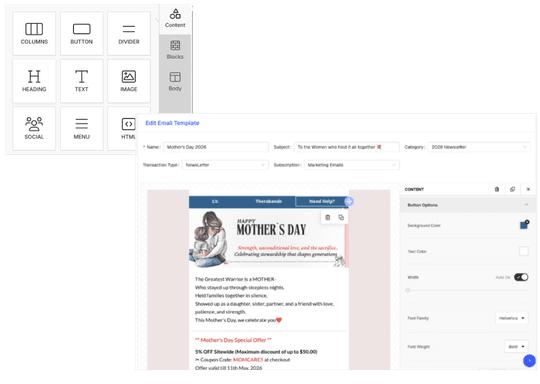Open the Body tab
The width and height of the screenshot is (540, 384).
(175, 82)
